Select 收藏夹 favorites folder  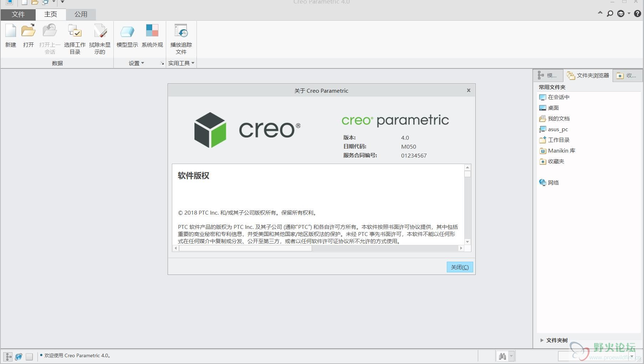pos(552,162)
